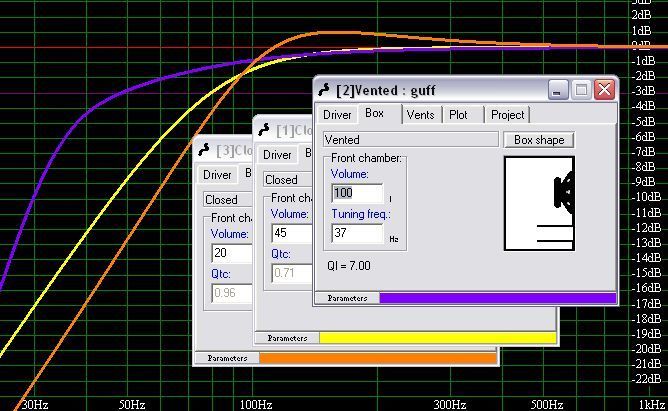Click the 50Hz axis label
This screenshot has width=668, height=411.
(132, 404)
